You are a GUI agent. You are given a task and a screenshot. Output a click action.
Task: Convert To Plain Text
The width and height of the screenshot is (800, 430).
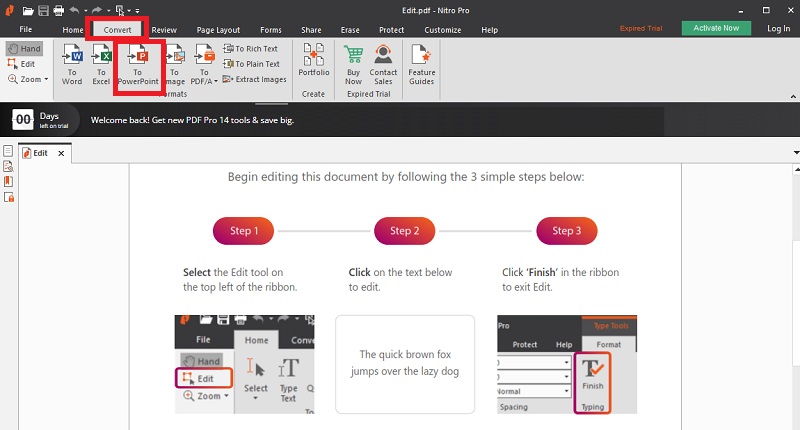coord(251,64)
